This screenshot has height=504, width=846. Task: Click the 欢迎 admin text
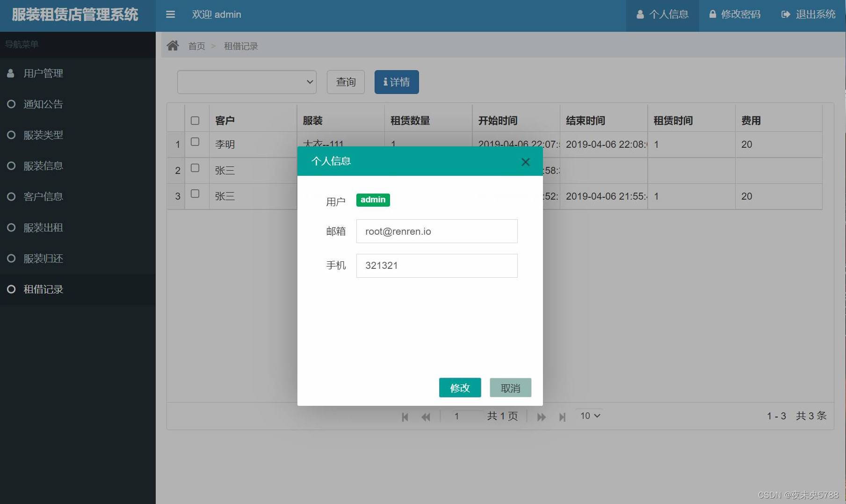point(217,14)
